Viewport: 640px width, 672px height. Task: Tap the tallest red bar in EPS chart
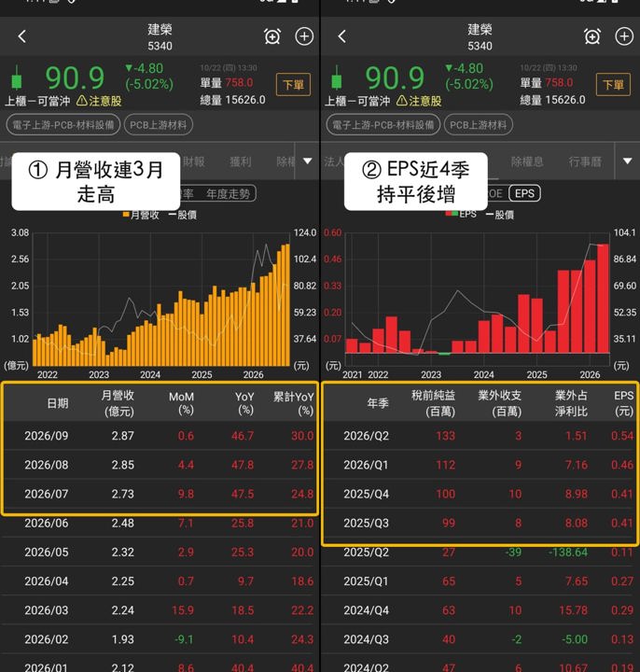604,299
